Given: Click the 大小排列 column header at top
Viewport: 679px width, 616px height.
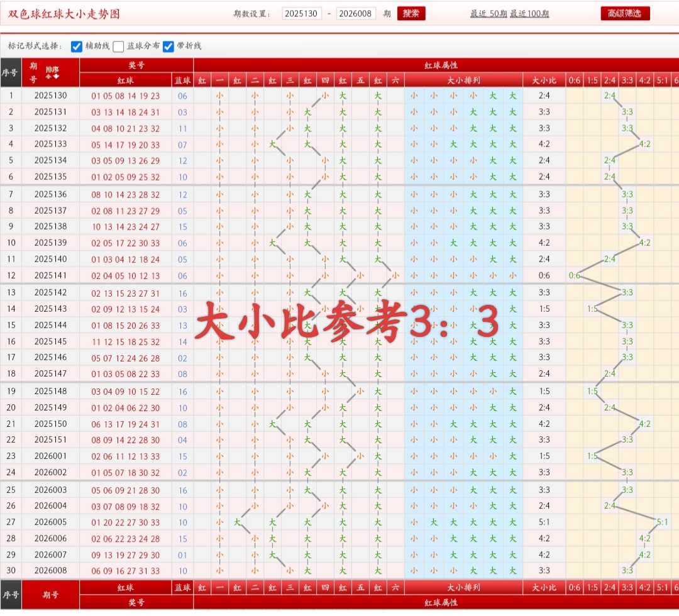Looking at the screenshot, I should click(x=463, y=80).
